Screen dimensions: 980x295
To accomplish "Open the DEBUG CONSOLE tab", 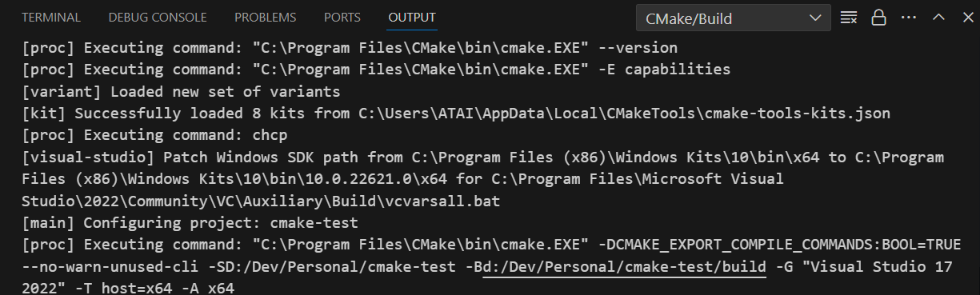I will coord(158,17).
